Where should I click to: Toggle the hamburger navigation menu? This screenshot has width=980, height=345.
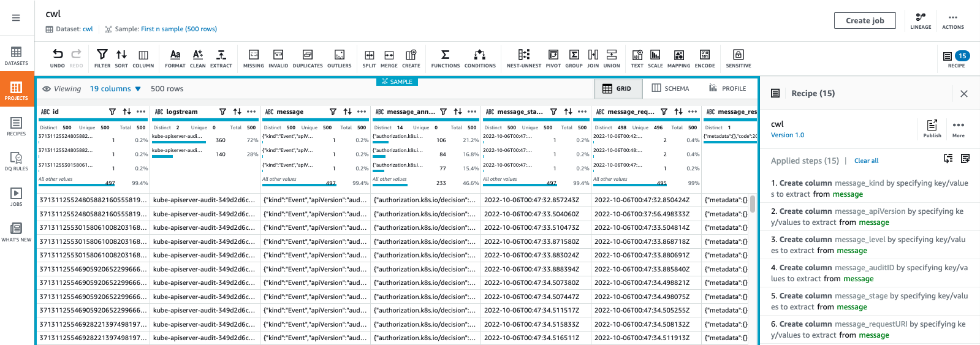[x=16, y=18]
